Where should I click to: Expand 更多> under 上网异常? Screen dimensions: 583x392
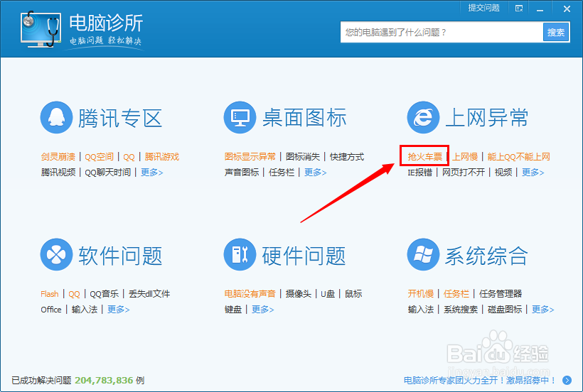533,173
